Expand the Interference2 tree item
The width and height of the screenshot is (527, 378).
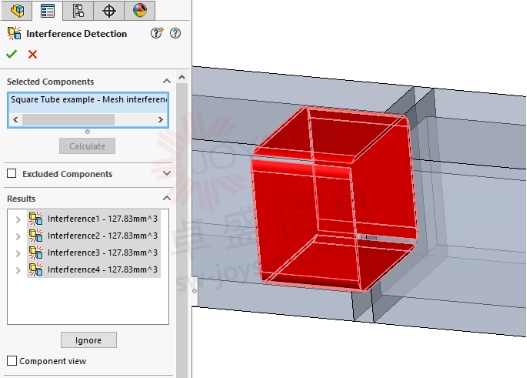(18, 236)
